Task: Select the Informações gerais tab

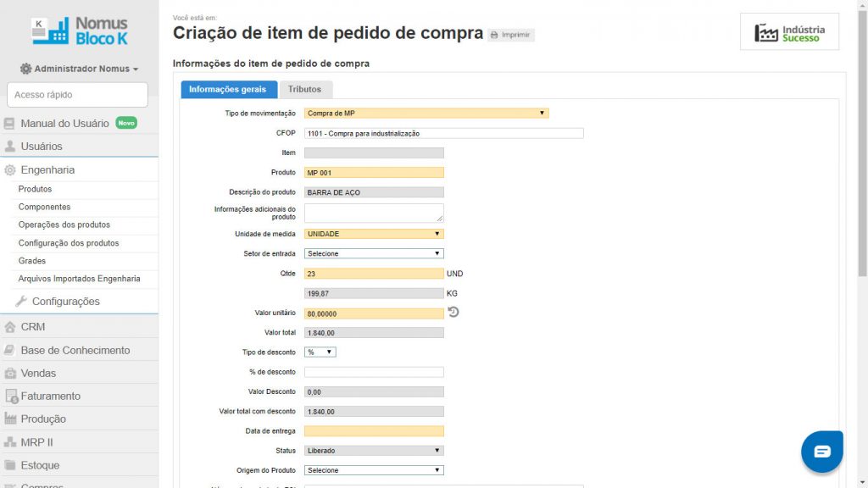Action: click(x=227, y=89)
